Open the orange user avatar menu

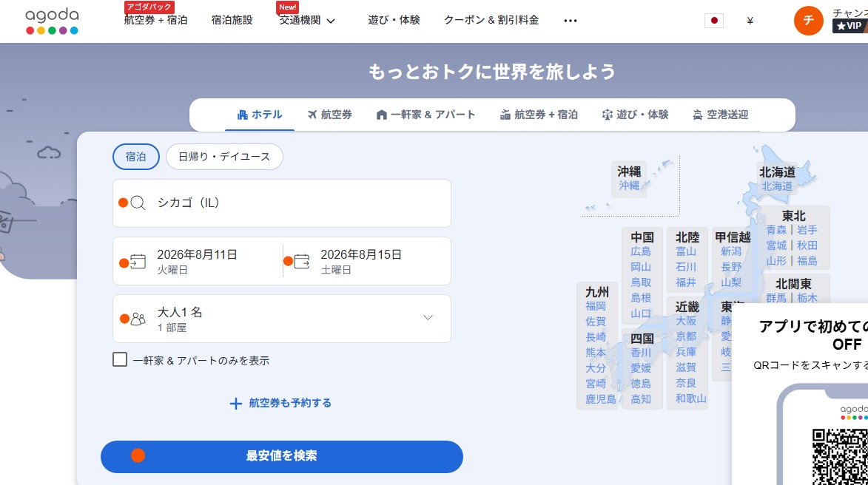pos(808,21)
